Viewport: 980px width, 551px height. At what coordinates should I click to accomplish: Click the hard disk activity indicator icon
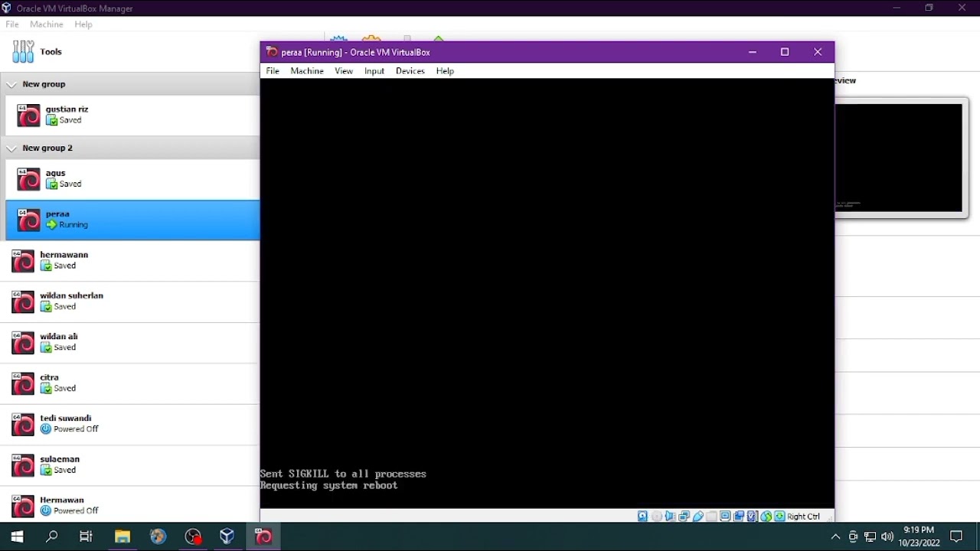tap(642, 516)
